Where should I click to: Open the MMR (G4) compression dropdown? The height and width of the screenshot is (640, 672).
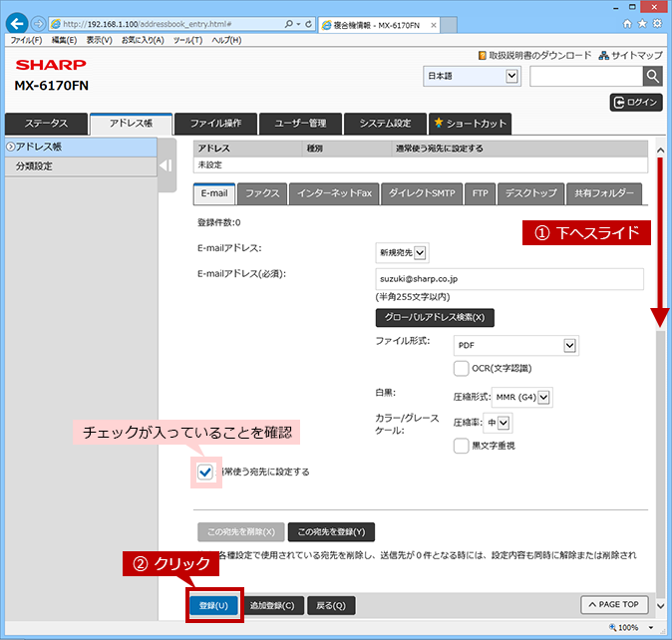pos(522,398)
